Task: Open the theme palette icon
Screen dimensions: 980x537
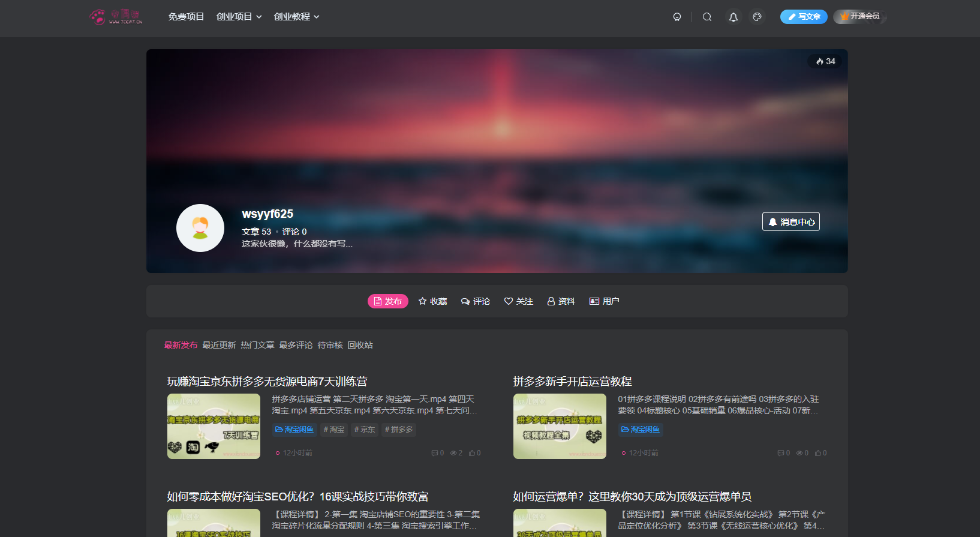Action: pyautogui.click(x=757, y=17)
